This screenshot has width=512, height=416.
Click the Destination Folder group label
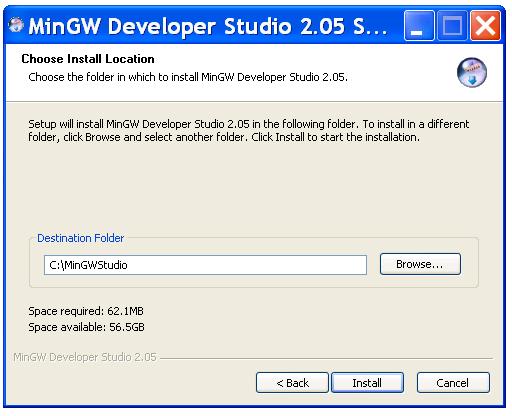click(x=80, y=238)
